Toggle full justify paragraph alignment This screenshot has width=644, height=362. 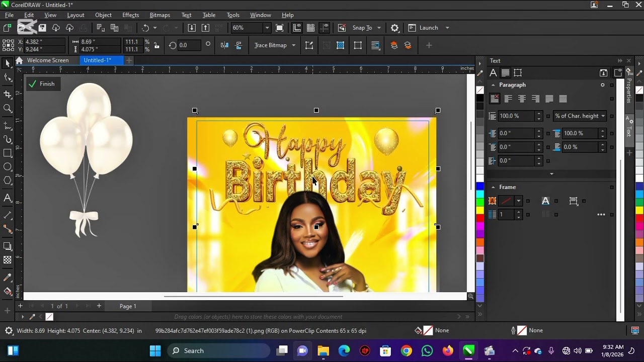click(x=549, y=99)
